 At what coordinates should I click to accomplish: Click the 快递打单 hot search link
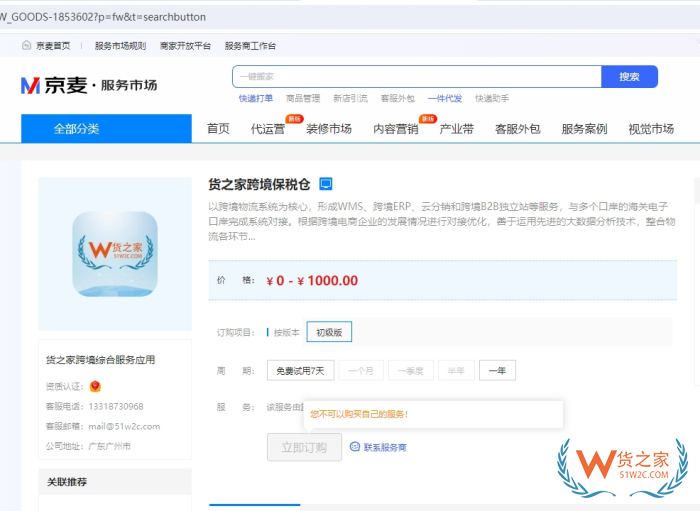click(x=256, y=98)
